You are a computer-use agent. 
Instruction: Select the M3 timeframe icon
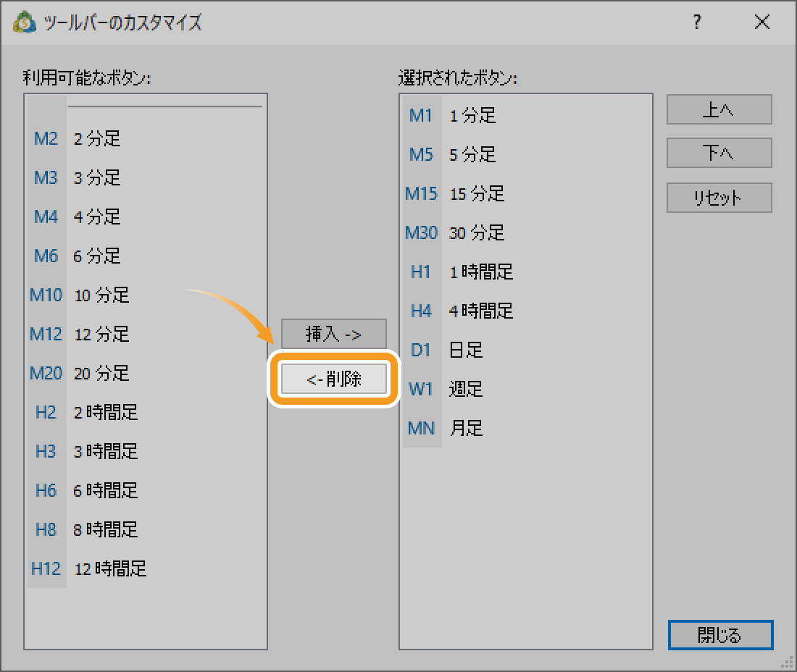coord(46,178)
